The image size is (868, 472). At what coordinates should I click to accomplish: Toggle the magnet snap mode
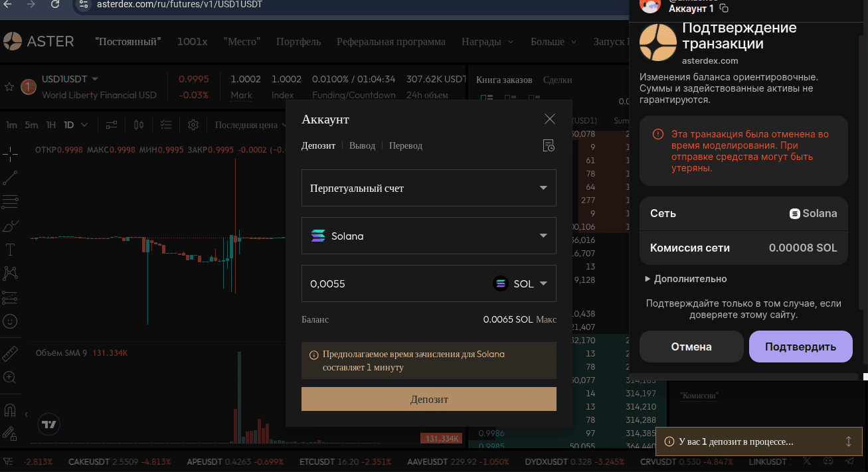[10, 410]
